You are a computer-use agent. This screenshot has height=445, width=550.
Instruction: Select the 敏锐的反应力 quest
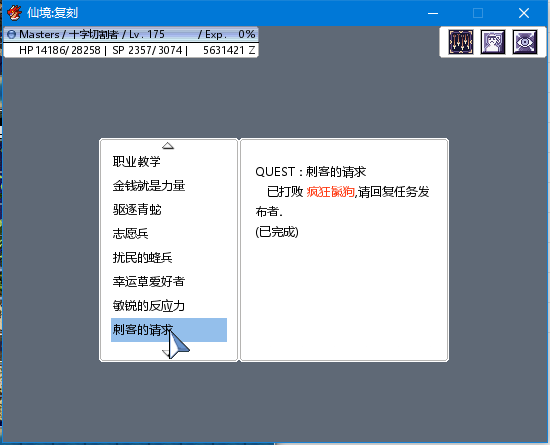(149, 305)
